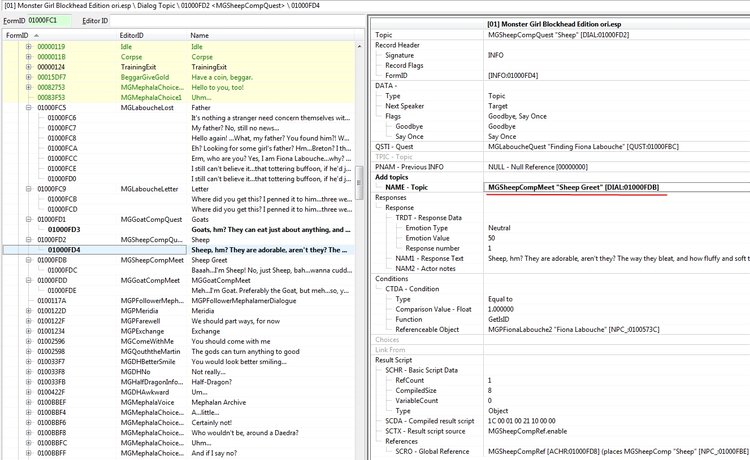
Task: Click PNAM value NULL - Null Reference
Action: 538,167
